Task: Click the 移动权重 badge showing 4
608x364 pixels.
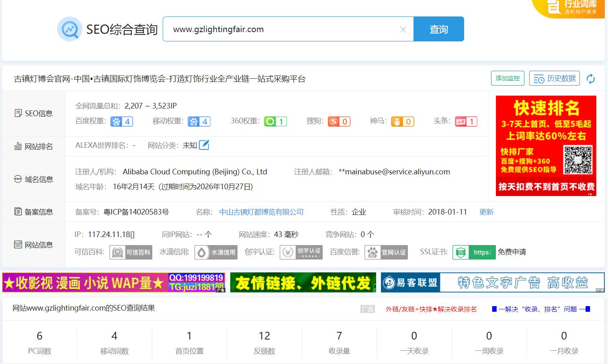Action: pyautogui.click(x=199, y=121)
